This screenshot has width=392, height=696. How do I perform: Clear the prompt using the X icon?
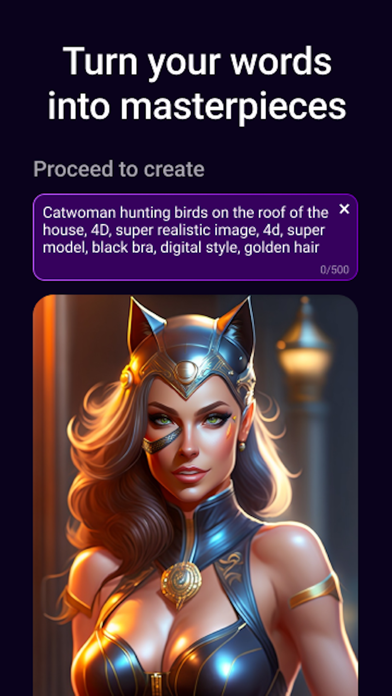pyautogui.click(x=344, y=209)
